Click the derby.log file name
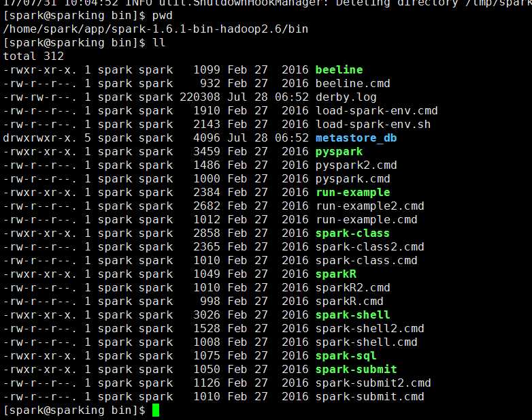Image resolution: width=532 pixels, height=420 pixels. click(x=346, y=97)
